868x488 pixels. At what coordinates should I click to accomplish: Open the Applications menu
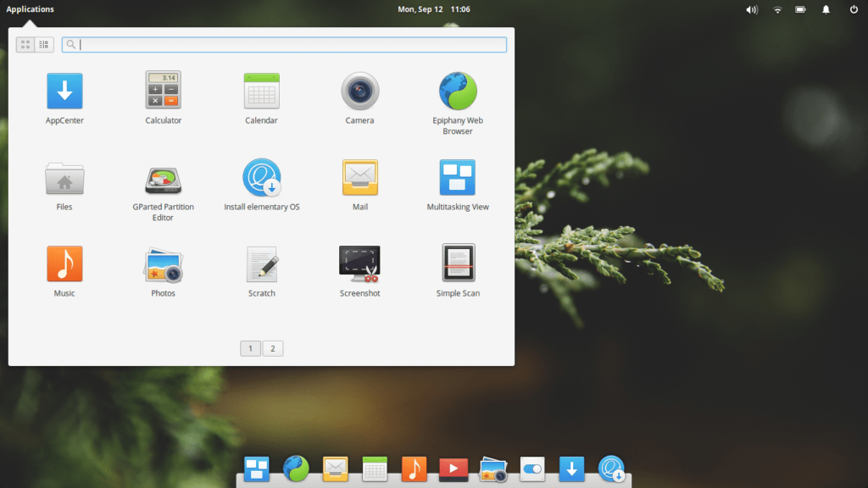point(30,9)
